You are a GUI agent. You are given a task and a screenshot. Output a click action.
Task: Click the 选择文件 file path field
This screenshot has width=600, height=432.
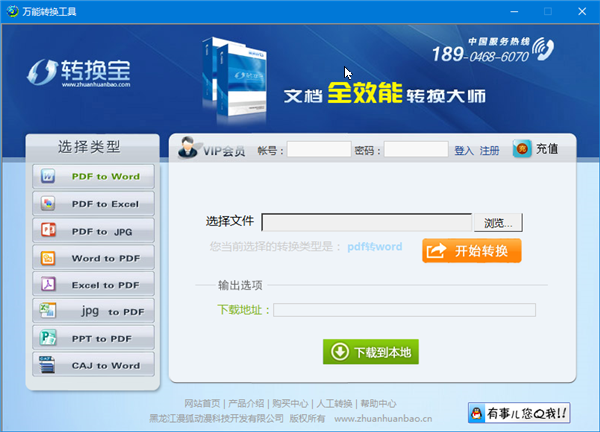[x=367, y=222]
